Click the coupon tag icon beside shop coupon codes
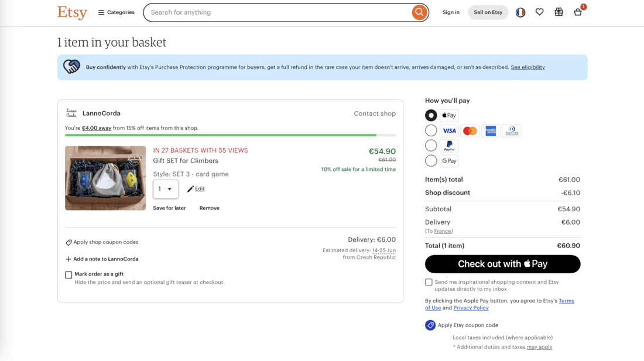The height and width of the screenshot is (361, 644). pos(68,242)
